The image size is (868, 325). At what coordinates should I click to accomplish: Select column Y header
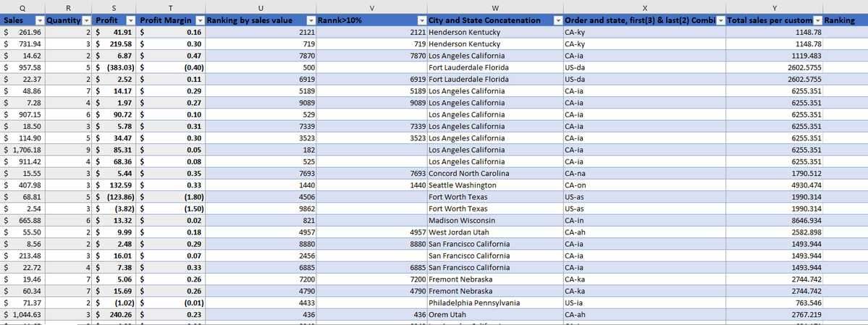point(775,8)
